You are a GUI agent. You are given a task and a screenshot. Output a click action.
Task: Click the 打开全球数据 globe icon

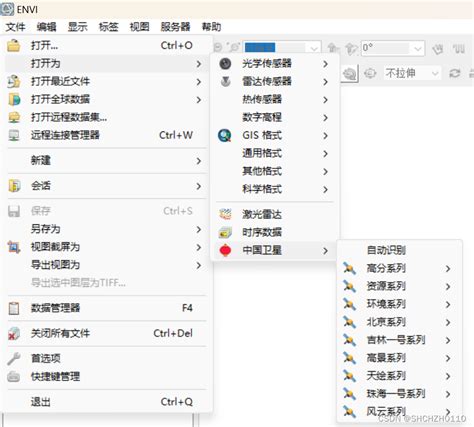coord(14,99)
